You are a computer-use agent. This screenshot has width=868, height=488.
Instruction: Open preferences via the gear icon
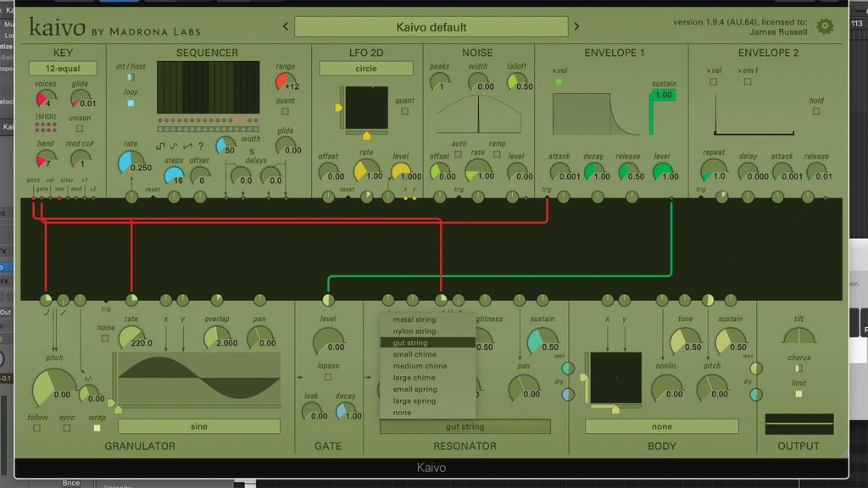824,26
